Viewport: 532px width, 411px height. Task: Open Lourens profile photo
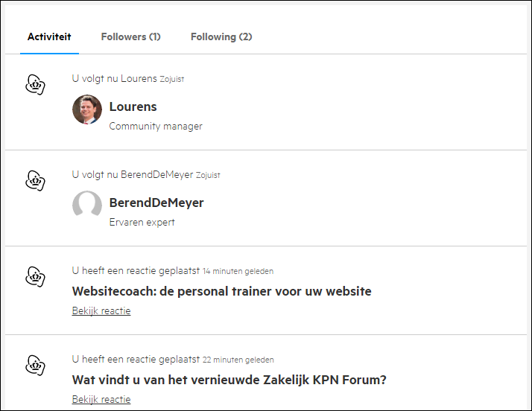pos(87,109)
